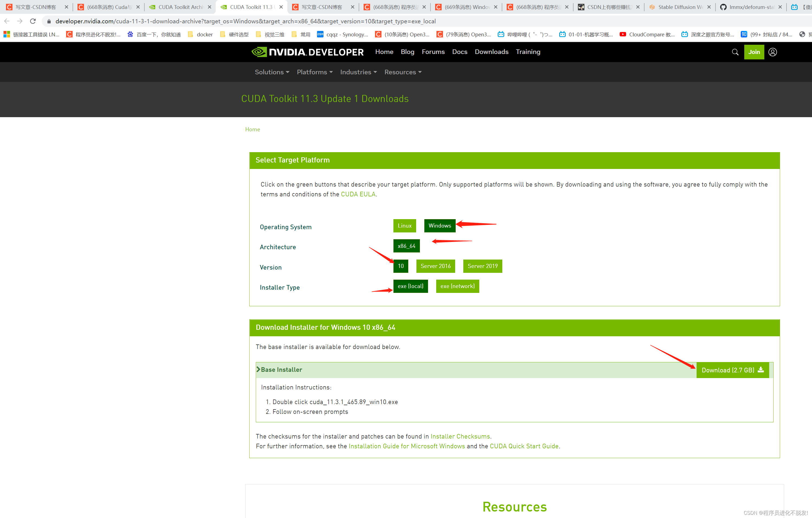812x518 pixels.
Task: Click the padlock site info icon
Action: 49,21
